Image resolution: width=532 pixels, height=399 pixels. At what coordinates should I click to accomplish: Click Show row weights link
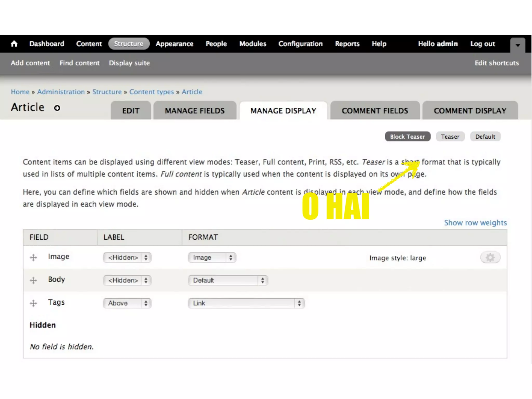tap(475, 223)
